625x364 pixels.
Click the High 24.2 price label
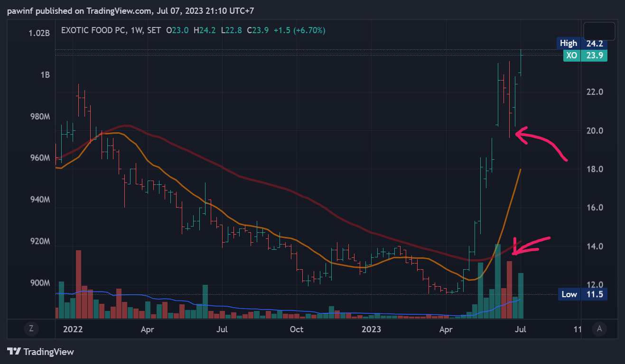pos(581,44)
